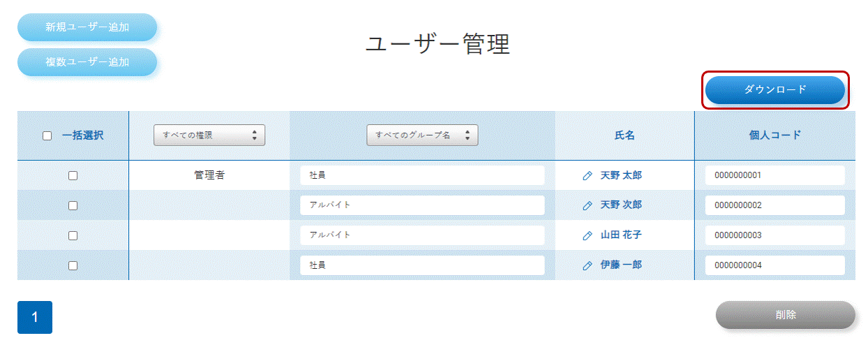Viewport: 868px width, 345px height.
Task: Go to page 1 in pagination
Action: (x=35, y=317)
